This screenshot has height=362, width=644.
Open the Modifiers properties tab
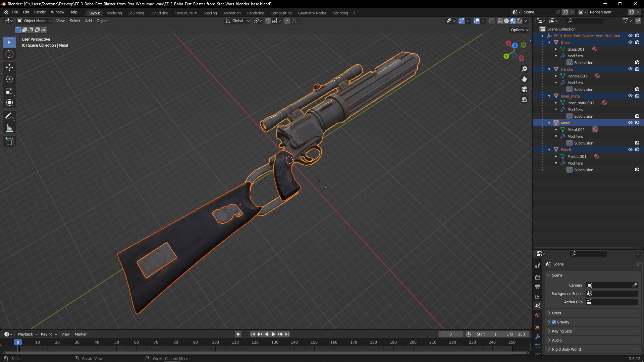538,337
